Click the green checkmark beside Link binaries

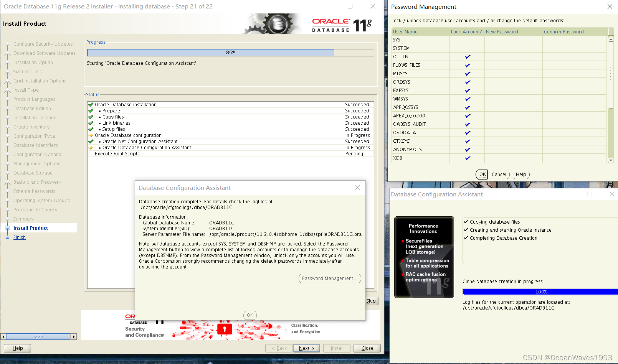(91, 123)
